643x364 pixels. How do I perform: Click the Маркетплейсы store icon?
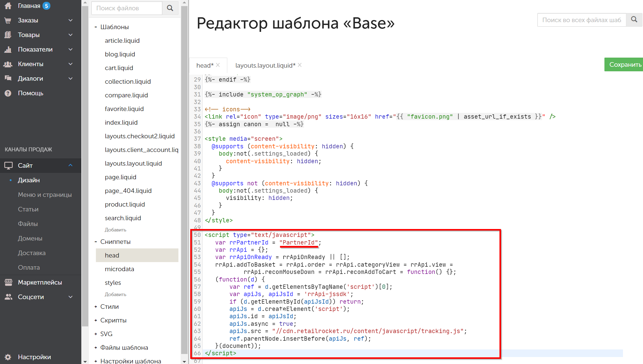click(x=8, y=282)
